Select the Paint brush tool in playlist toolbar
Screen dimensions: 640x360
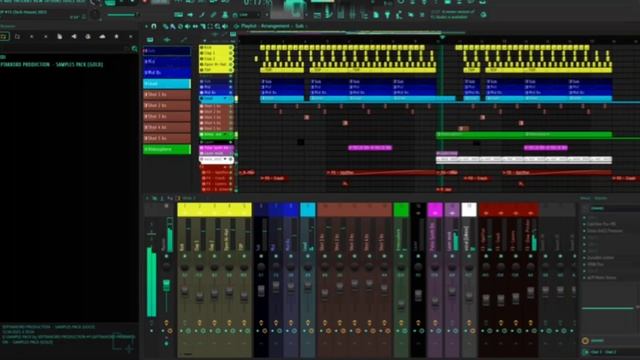(x=173, y=26)
